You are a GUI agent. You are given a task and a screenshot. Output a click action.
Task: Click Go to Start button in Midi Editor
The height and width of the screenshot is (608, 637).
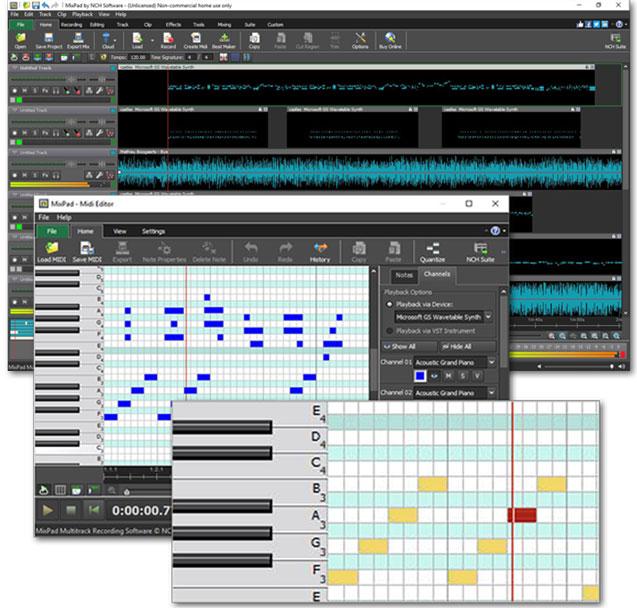coord(94,510)
